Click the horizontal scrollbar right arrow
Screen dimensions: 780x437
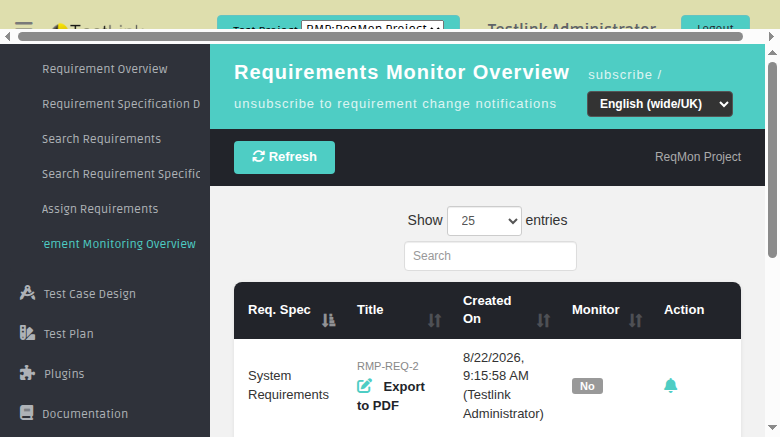pyautogui.click(x=771, y=36)
